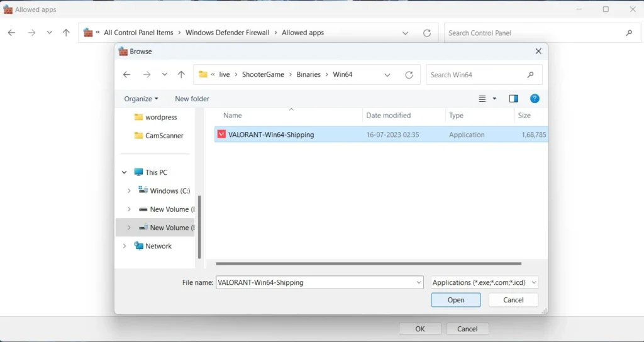
Task: Open the view options dropdown arrow
Action: pyautogui.click(x=494, y=99)
